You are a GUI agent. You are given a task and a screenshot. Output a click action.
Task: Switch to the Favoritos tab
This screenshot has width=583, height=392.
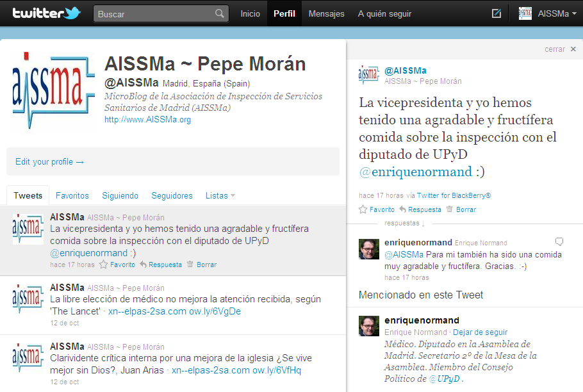72,195
